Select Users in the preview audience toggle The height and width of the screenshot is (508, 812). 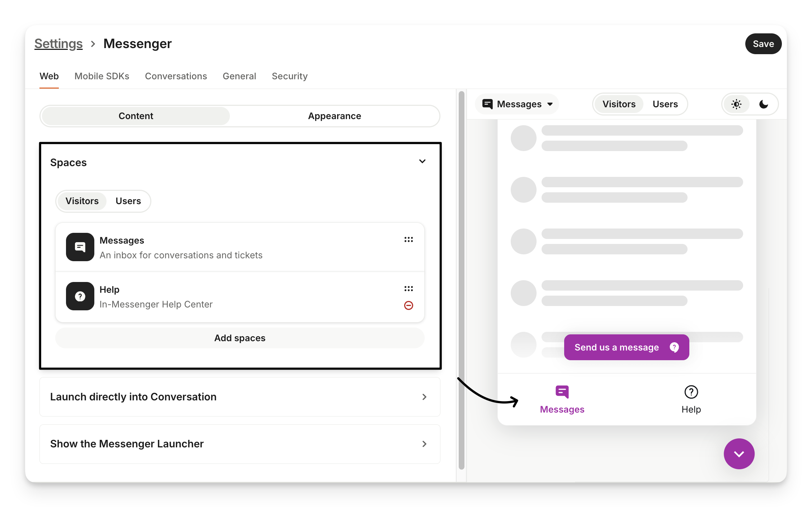[665, 104]
